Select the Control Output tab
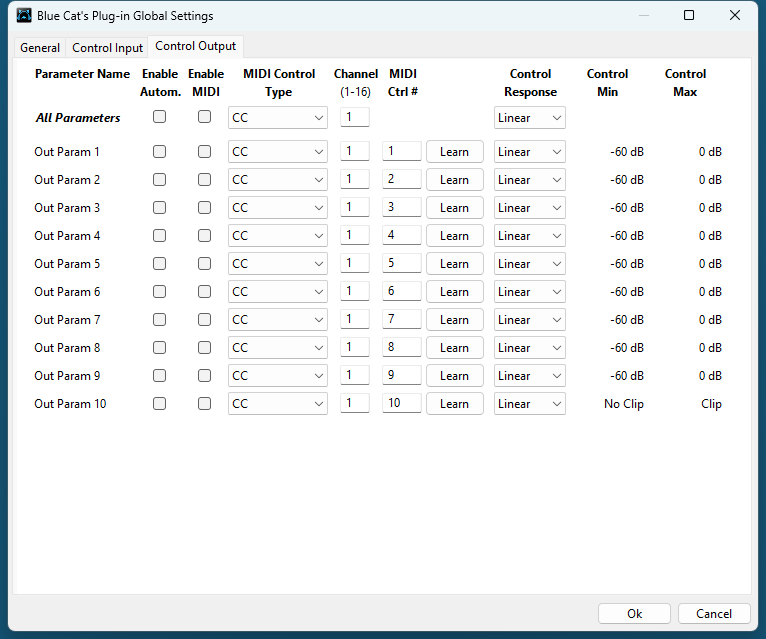 pyautogui.click(x=196, y=46)
